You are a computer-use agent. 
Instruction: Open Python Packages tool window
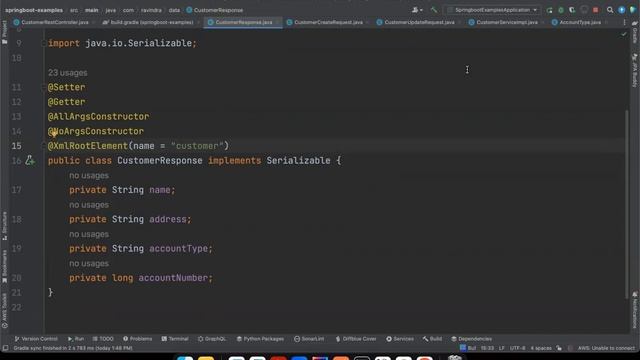[x=260, y=339]
